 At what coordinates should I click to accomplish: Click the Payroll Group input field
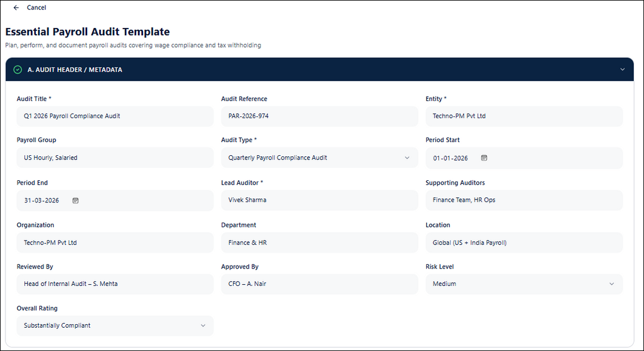pos(115,158)
